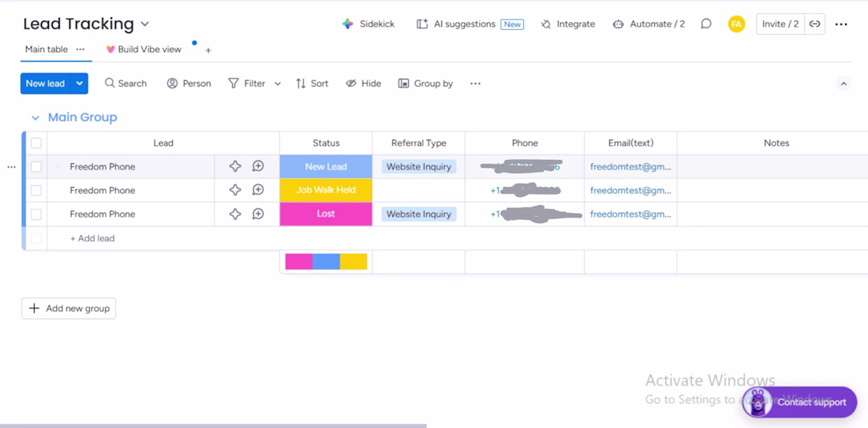Viewport: 868px width, 428px height.
Task: Click the Integrate plug icon
Action: click(x=546, y=24)
